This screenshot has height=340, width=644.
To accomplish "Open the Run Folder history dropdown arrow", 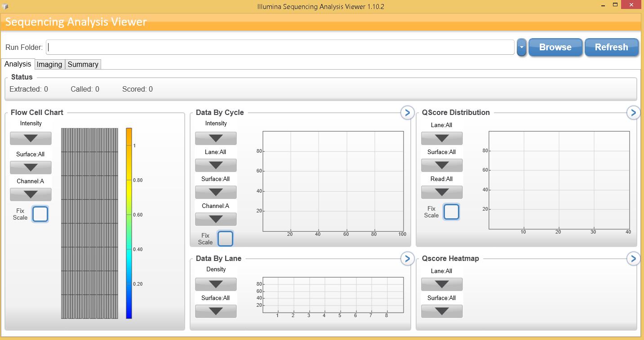I will point(521,47).
